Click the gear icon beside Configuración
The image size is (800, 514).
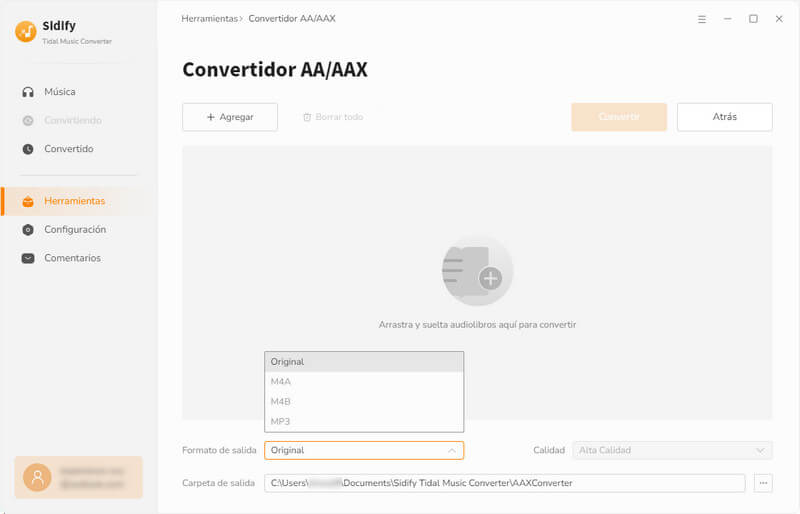[28, 230]
